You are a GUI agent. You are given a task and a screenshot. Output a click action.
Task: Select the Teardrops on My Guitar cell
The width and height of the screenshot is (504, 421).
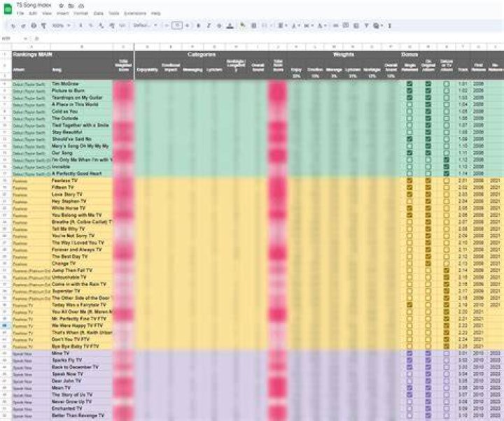pos(82,98)
